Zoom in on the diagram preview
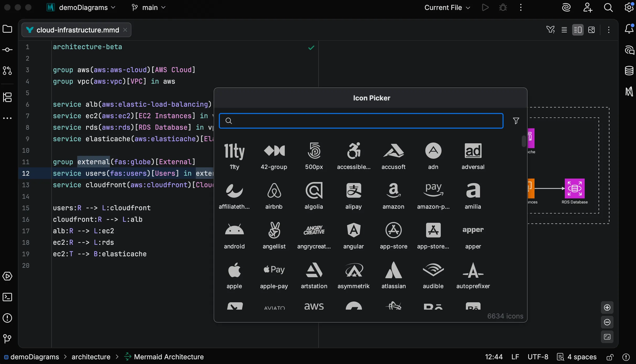The width and height of the screenshot is (636, 364). pyautogui.click(x=607, y=308)
